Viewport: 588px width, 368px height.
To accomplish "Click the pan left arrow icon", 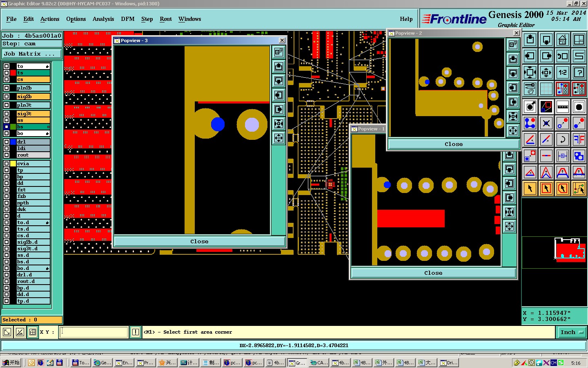I will pyautogui.click(x=530, y=56).
